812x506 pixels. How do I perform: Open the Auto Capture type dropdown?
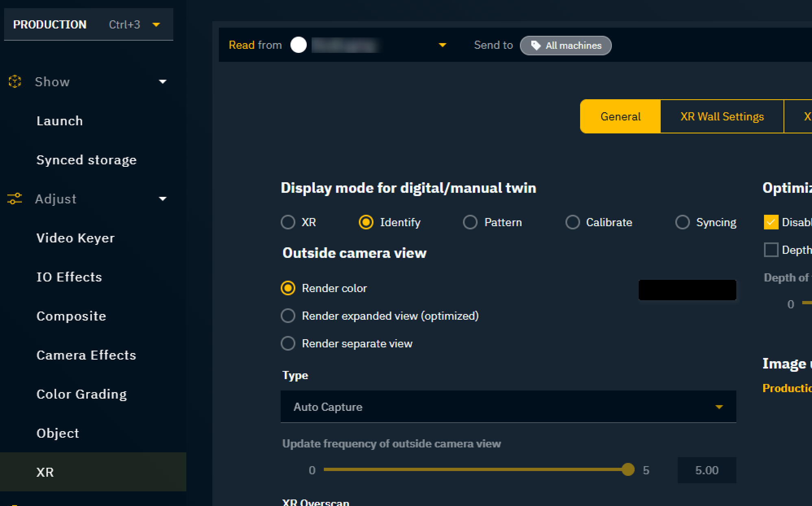(x=508, y=407)
